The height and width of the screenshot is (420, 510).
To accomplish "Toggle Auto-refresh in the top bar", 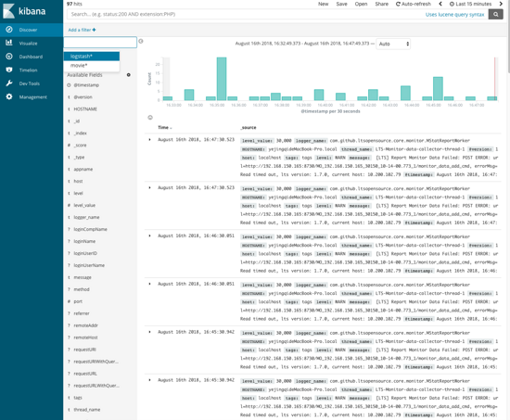I will click(413, 4).
